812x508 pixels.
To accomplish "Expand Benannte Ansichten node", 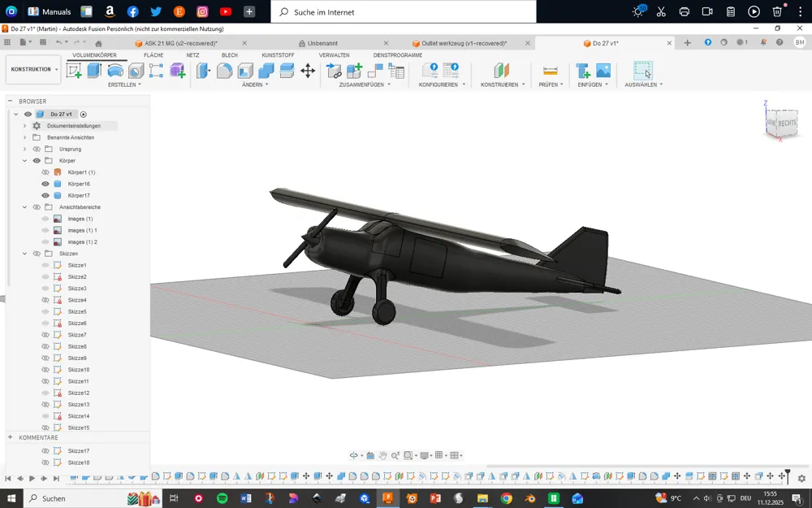I will tap(24, 137).
